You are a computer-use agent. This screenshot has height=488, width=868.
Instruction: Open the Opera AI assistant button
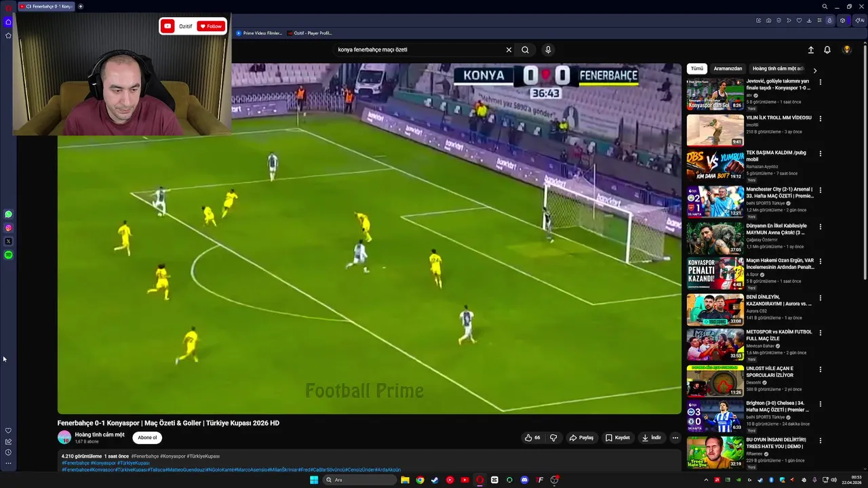click(x=859, y=20)
